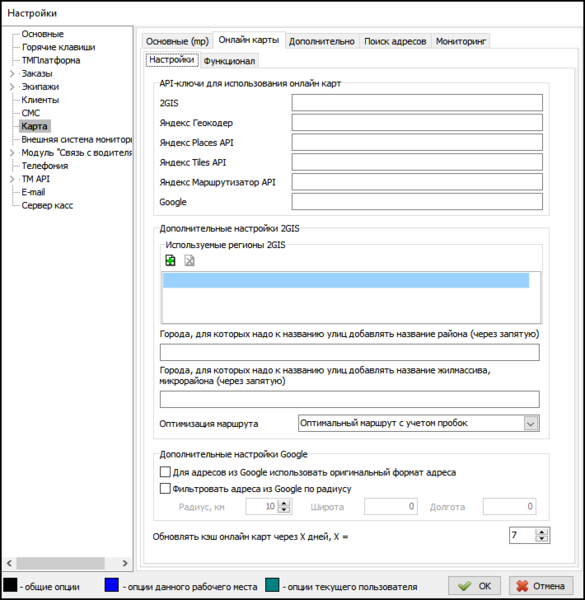Decrease the Радиус, км value
This screenshot has width=585, height=600.
[284, 510]
